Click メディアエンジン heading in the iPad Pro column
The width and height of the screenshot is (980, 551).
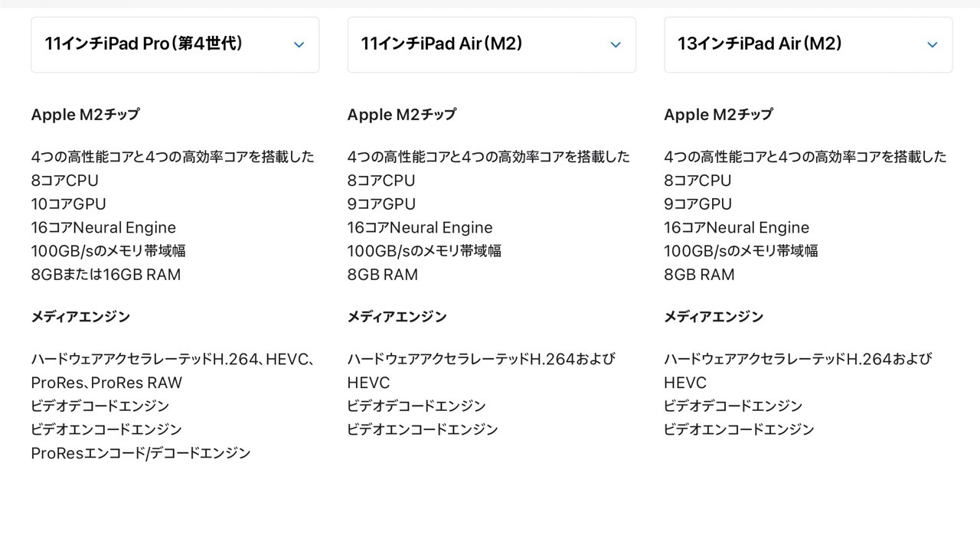click(80, 317)
